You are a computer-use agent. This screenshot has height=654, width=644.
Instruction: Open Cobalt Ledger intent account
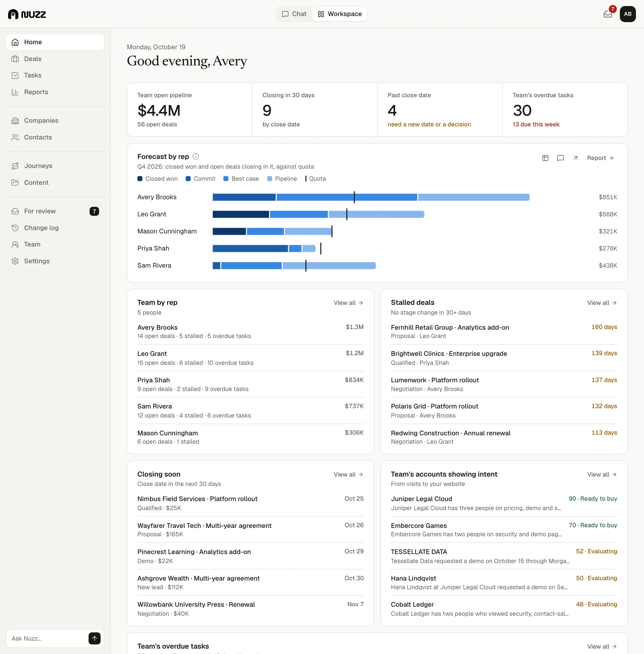pos(504,609)
